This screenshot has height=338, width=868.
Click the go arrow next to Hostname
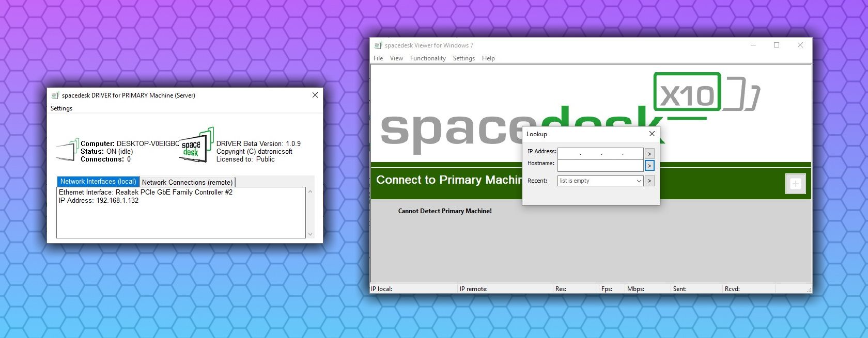point(649,166)
